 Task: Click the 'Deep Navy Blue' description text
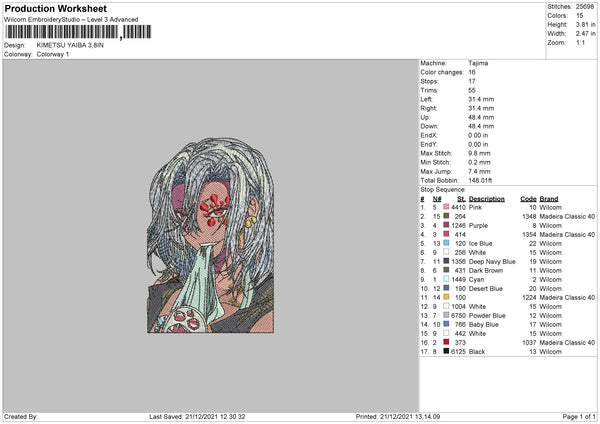pyautogui.click(x=492, y=261)
